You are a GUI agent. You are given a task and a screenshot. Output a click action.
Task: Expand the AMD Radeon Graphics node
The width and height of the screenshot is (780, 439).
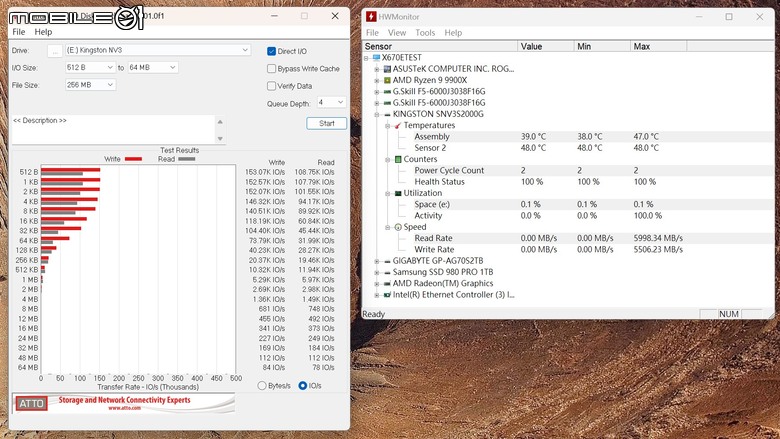point(377,284)
